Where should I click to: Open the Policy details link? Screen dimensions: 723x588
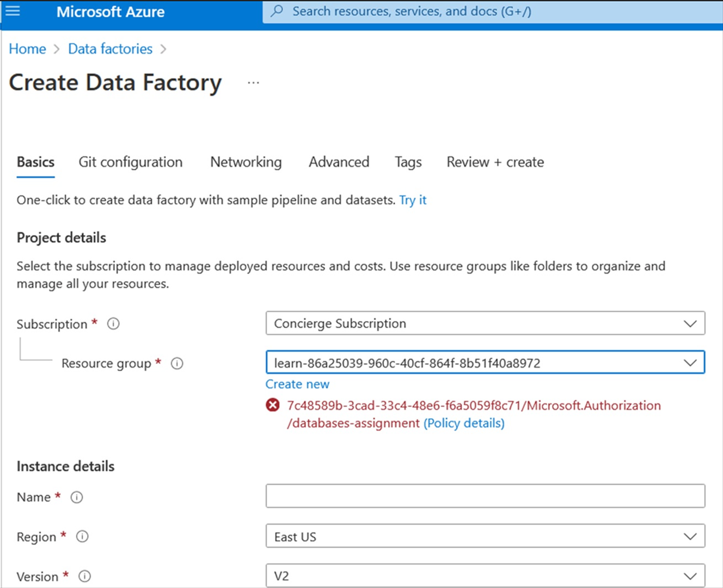tap(464, 423)
